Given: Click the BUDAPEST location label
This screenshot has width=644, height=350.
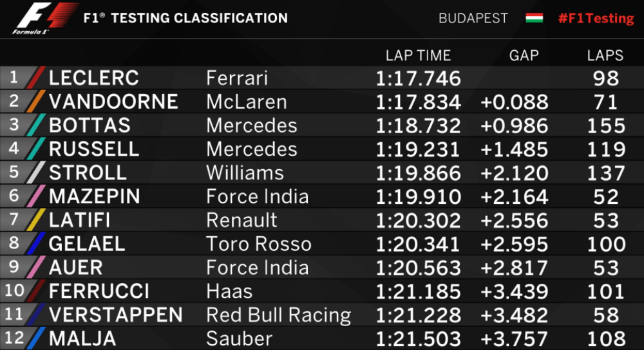Looking at the screenshot, I should [473, 19].
